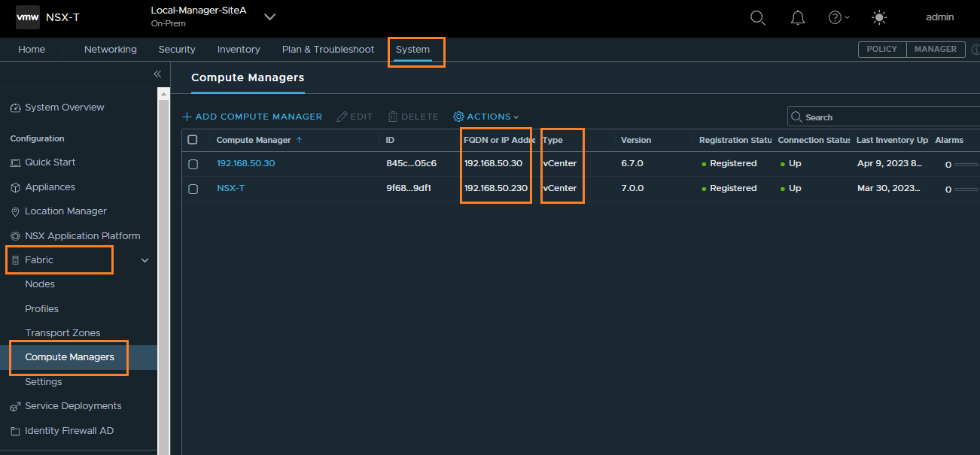
Task: Open Appliances in sidebar
Action: click(50, 187)
